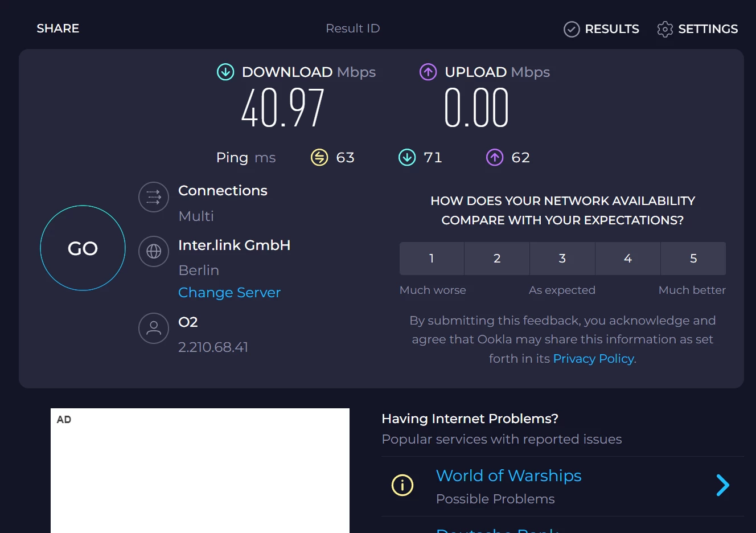Click the upload latency icon next to 62
The image size is (756, 533).
pyautogui.click(x=495, y=157)
